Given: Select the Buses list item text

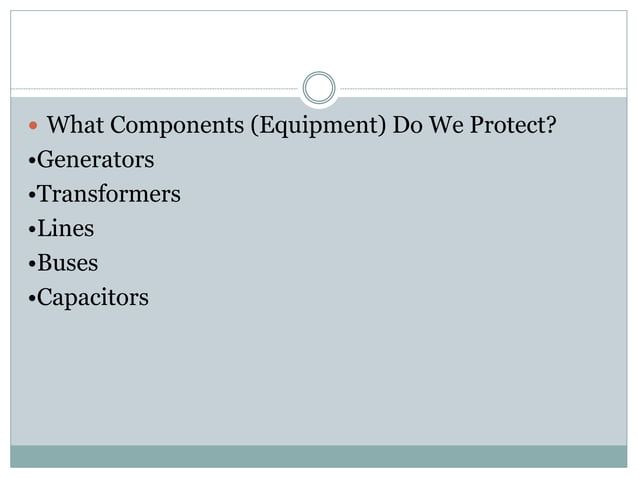Looking at the screenshot, I should point(68,263).
